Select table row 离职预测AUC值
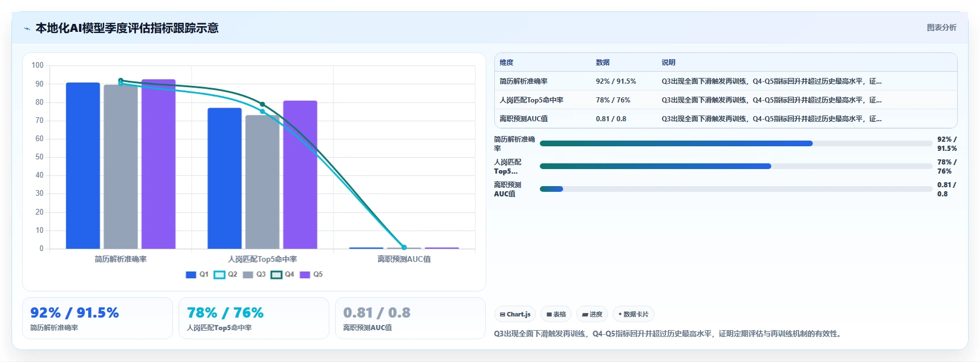This screenshot has width=980, height=362. (x=726, y=119)
